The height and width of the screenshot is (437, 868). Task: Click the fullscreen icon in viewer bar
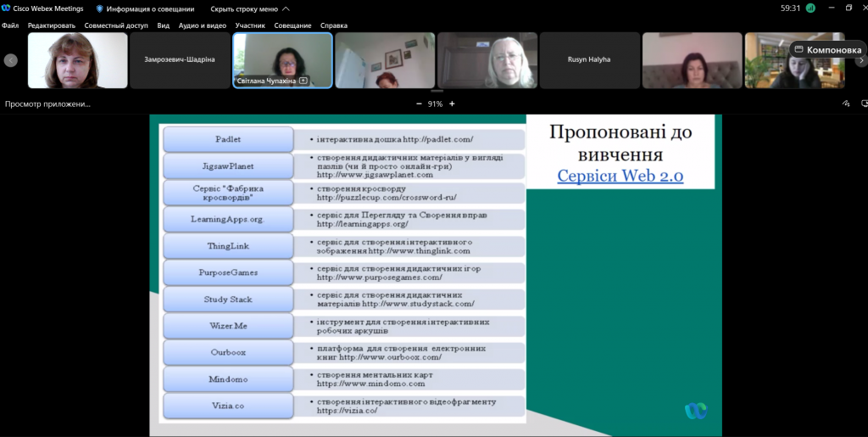[860, 104]
